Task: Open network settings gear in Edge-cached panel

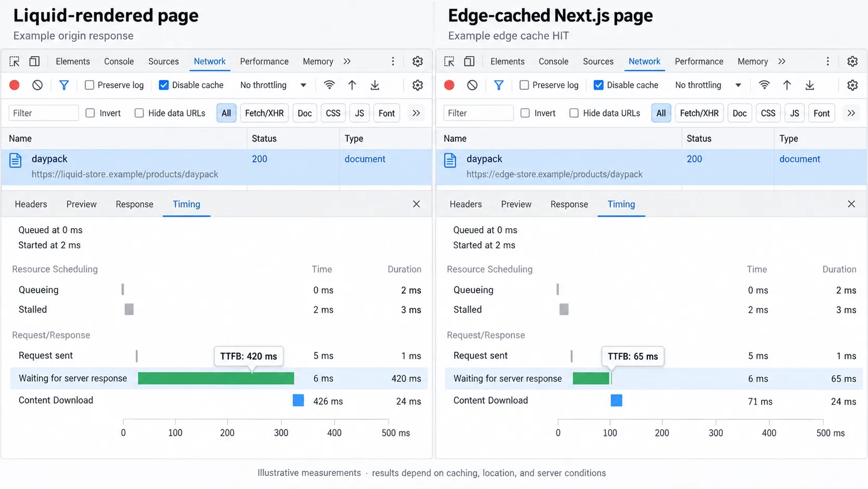Action: (x=852, y=85)
